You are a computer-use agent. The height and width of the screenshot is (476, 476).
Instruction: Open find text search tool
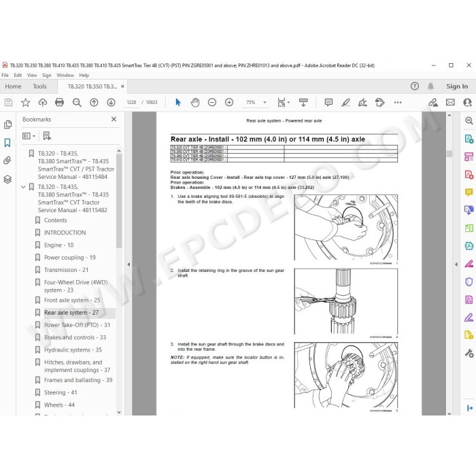pos(77,103)
